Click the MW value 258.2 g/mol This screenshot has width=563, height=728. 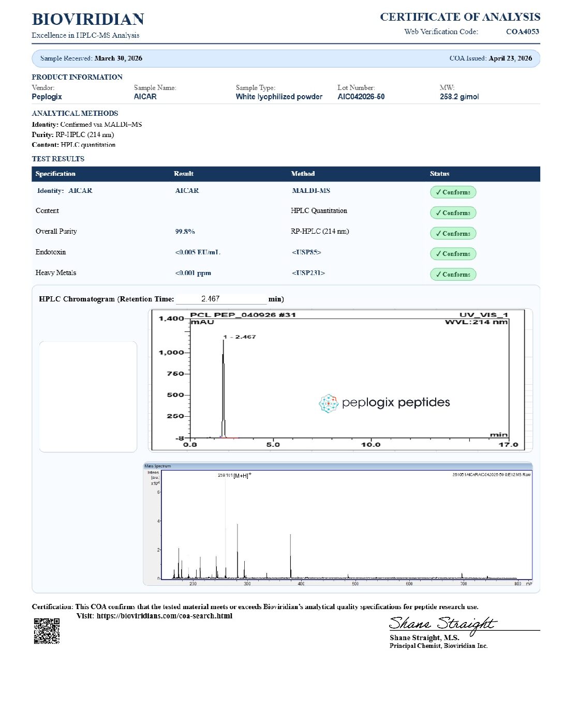[460, 97]
